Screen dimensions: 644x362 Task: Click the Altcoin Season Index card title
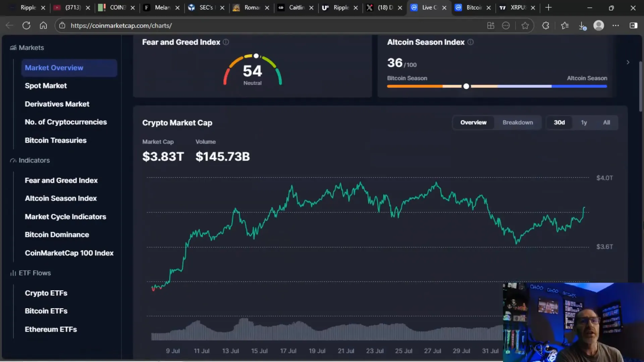click(x=426, y=42)
